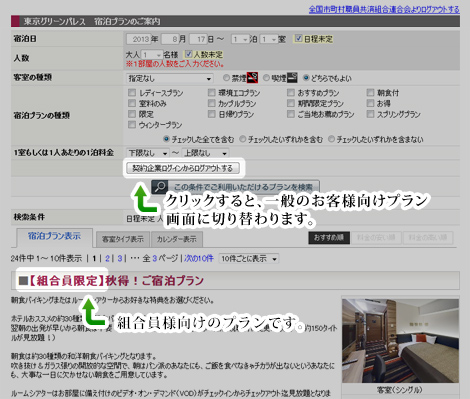Click the 客室(シングル) room photo
Screen dimensions: 470x399
pyautogui.click(x=400, y=341)
